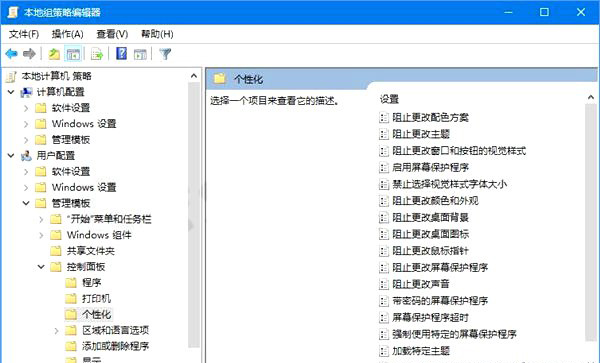Select the 共享文件夹 tree item
Screen dimensions: 600x363
(91, 251)
